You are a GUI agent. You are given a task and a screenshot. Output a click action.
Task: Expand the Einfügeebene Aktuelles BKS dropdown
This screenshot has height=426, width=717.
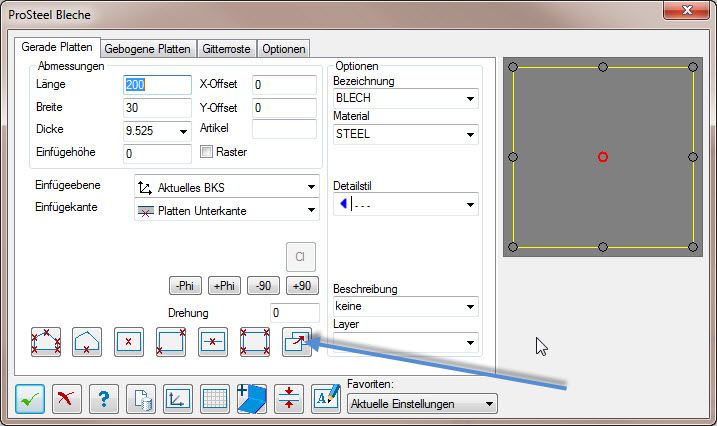(x=311, y=187)
